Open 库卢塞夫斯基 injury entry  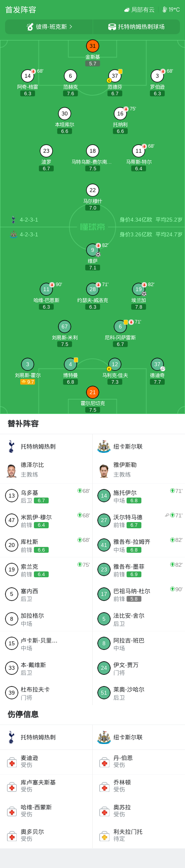46,787
